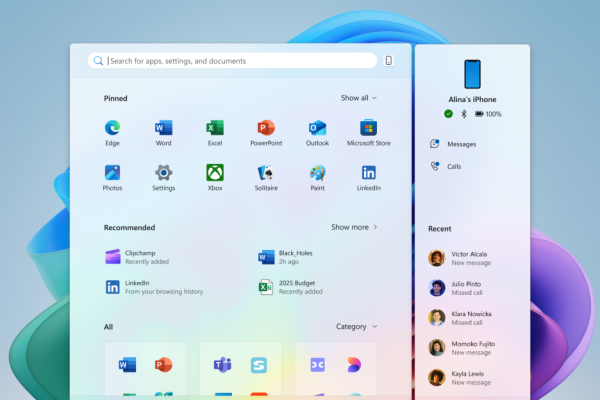Open Klara Nowicka's missed call
600x400 pixels.
click(x=460, y=318)
